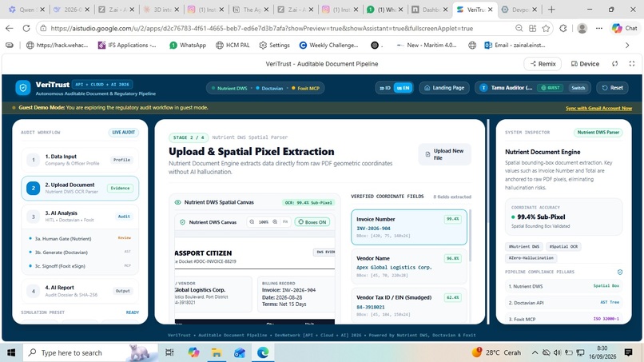Select the Vendor Name field card
644x362 pixels.
point(409,266)
